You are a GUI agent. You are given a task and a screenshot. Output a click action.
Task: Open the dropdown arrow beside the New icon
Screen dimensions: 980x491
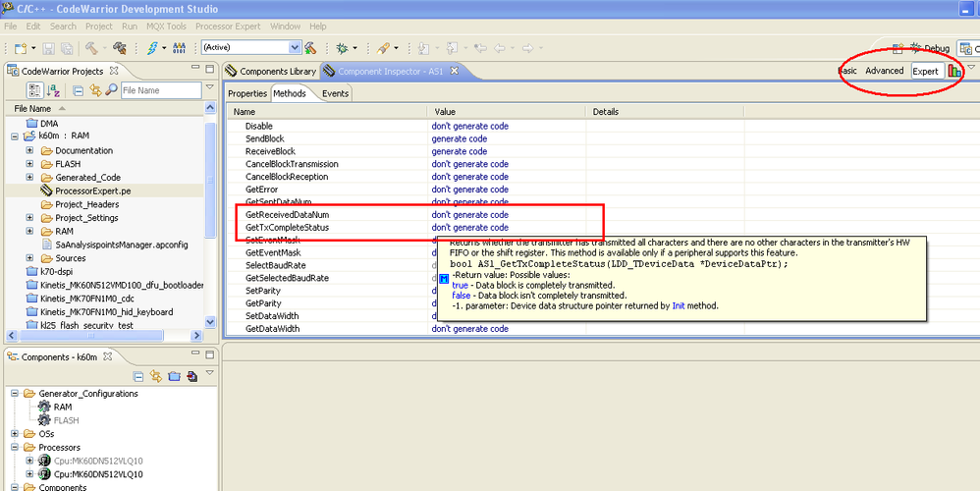click(x=33, y=48)
